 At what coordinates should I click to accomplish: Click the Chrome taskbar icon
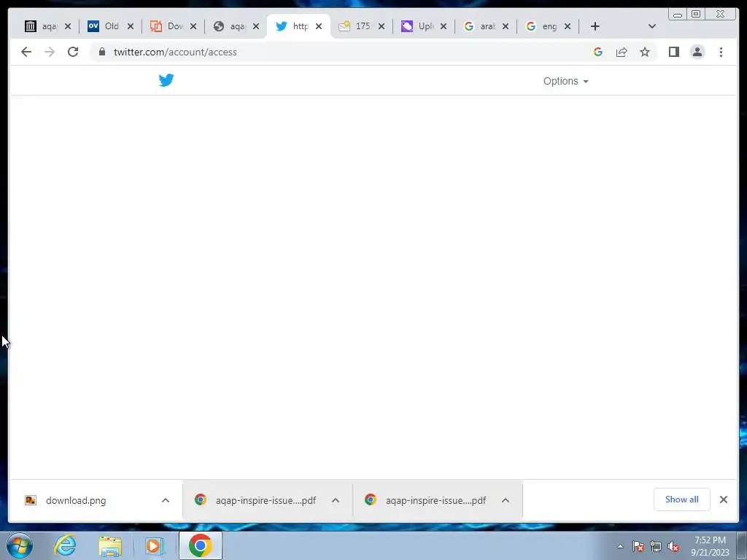(x=200, y=545)
